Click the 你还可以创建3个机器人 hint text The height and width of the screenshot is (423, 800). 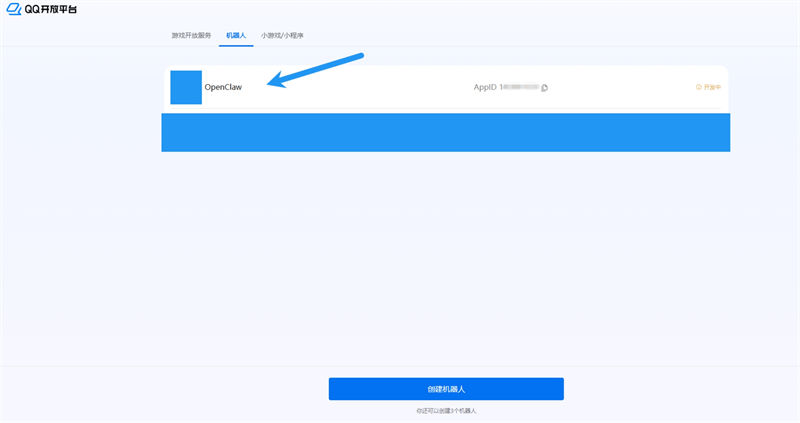(445, 410)
